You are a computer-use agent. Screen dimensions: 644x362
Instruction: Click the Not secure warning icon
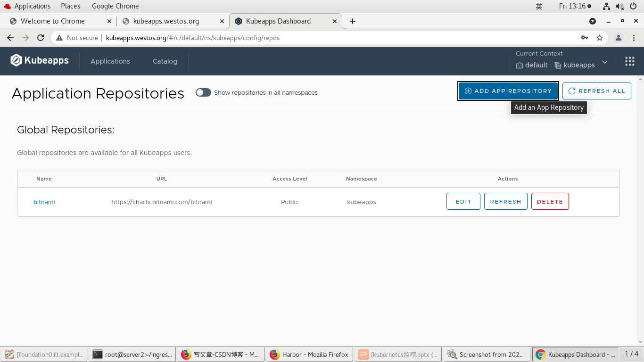pos(59,38)
